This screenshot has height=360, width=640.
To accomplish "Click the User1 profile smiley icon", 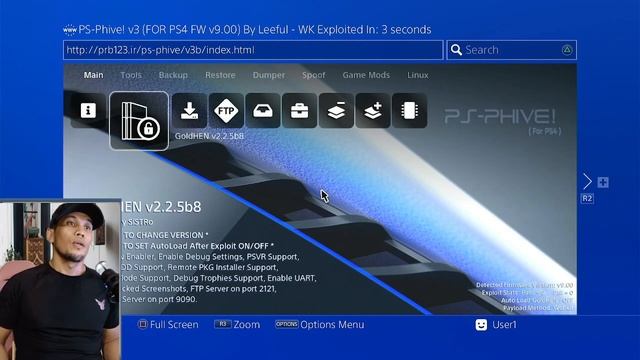I will point(481,325).
